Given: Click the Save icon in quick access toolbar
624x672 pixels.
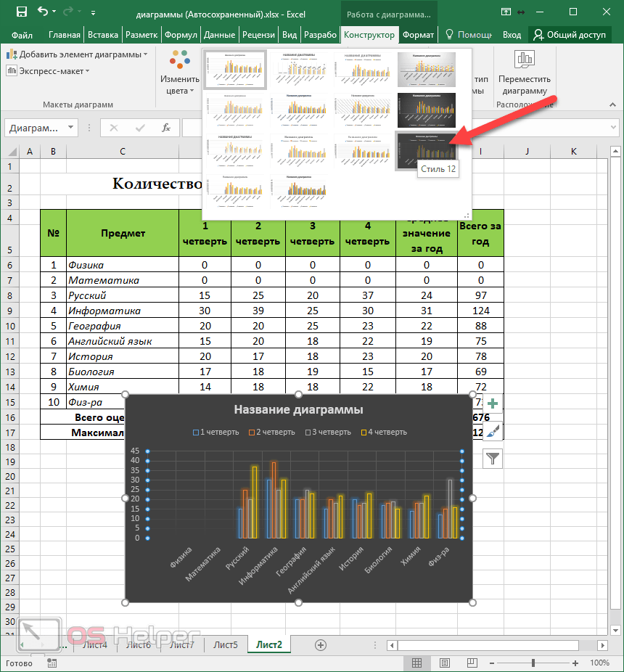Looking at the screenshot, I should [x=21, y=12].
